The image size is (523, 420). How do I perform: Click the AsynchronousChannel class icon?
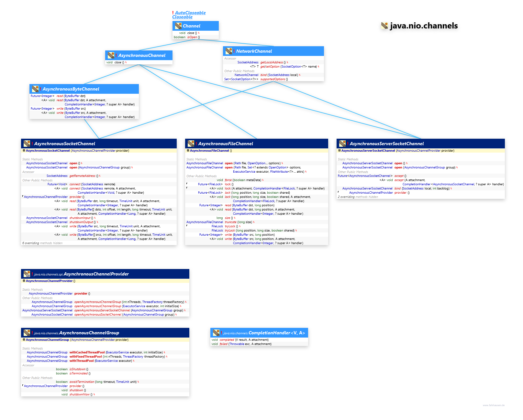click(111, 55)
